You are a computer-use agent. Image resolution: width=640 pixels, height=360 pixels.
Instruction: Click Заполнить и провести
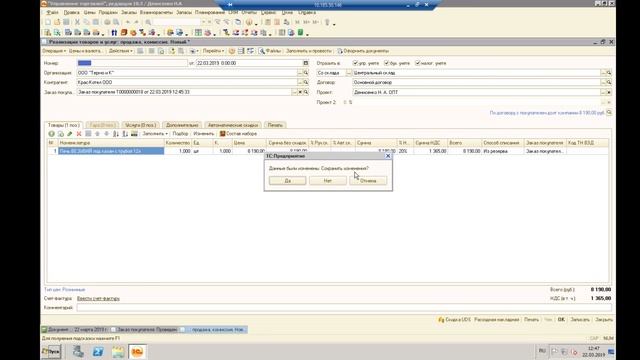pyautogui.click(x=309, y=51)
